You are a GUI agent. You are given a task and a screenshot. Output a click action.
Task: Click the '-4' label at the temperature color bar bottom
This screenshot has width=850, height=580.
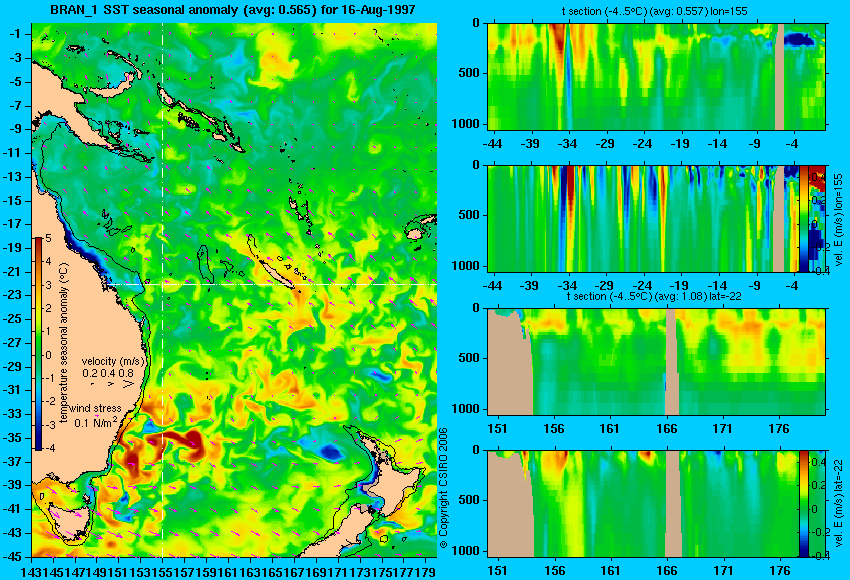[49, 448]
